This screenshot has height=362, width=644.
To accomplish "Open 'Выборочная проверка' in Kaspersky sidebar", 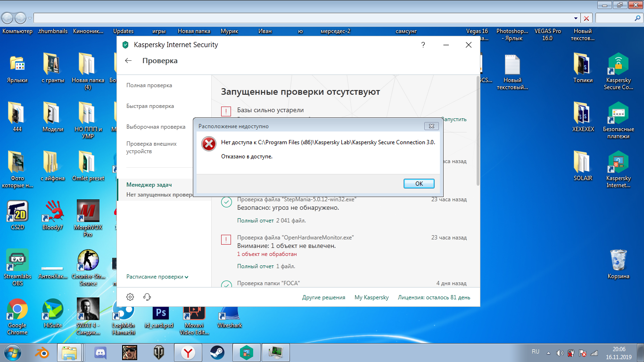I will pyautogui.click(x=156, y=127).
